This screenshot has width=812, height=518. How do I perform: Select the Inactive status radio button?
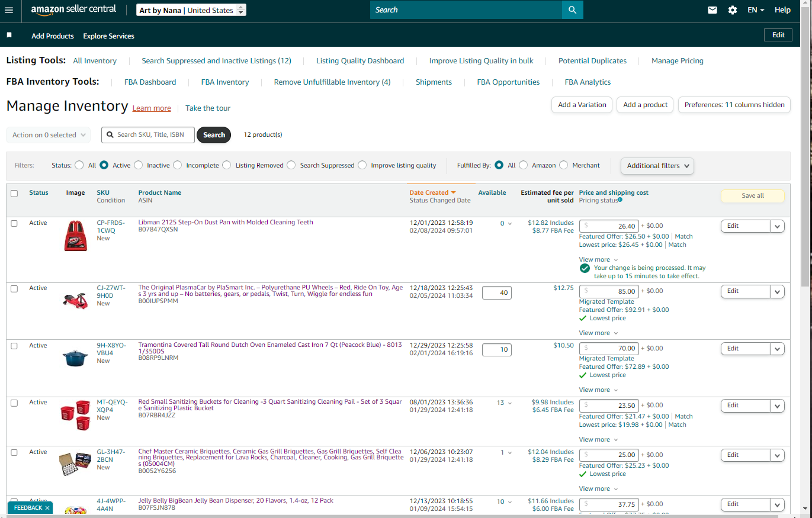coord(139,165)
